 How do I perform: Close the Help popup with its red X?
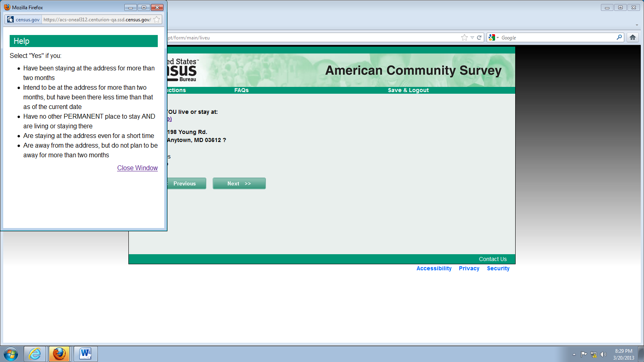pos(157,7)
